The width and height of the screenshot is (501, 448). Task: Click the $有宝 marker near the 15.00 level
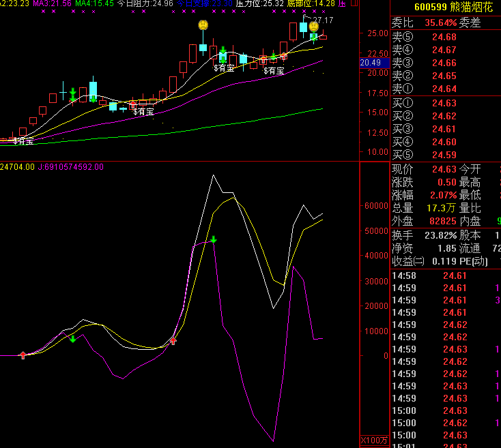(x=143, y=112)
